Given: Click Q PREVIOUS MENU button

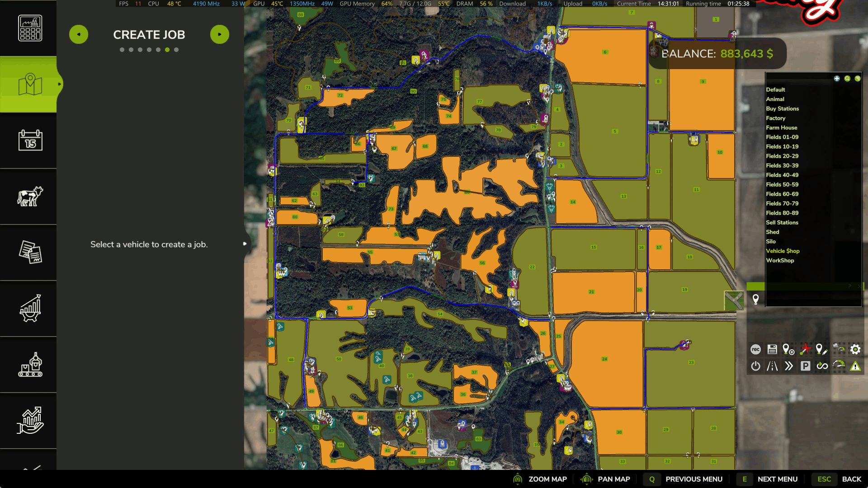Looking at the screenshot, I should pyautogui.click(x=683, y=479).
